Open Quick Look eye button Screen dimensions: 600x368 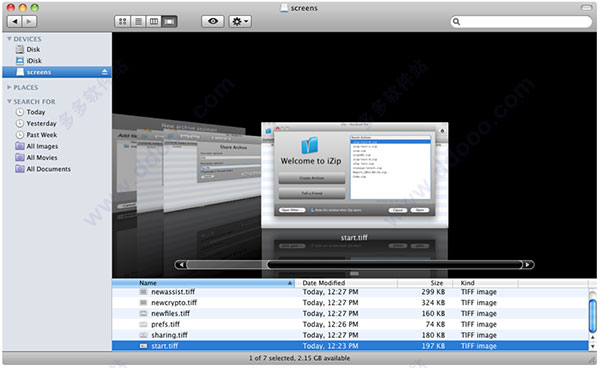click(x=213, y=21)
